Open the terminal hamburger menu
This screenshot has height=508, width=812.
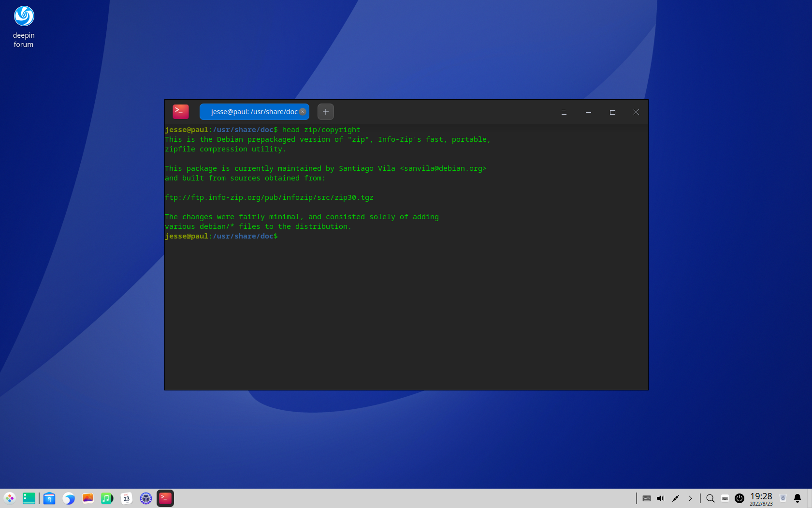(x=564, y=112)
